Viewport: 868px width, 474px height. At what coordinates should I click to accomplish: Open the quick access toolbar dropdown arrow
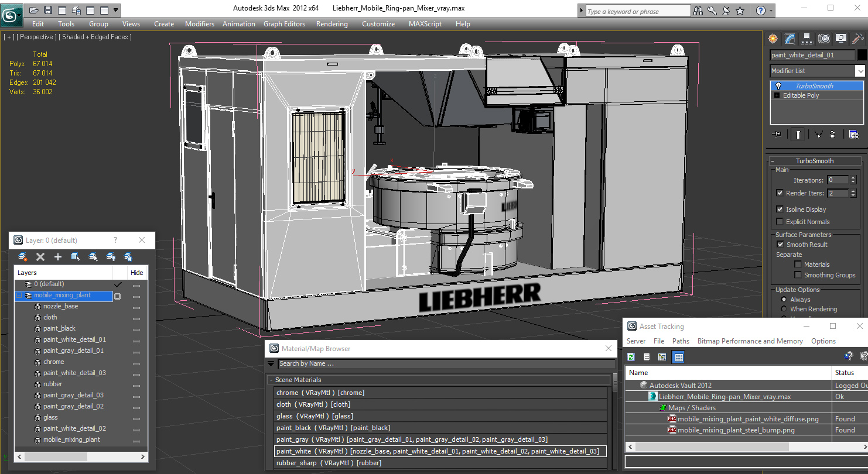click(x=115, y=10)
